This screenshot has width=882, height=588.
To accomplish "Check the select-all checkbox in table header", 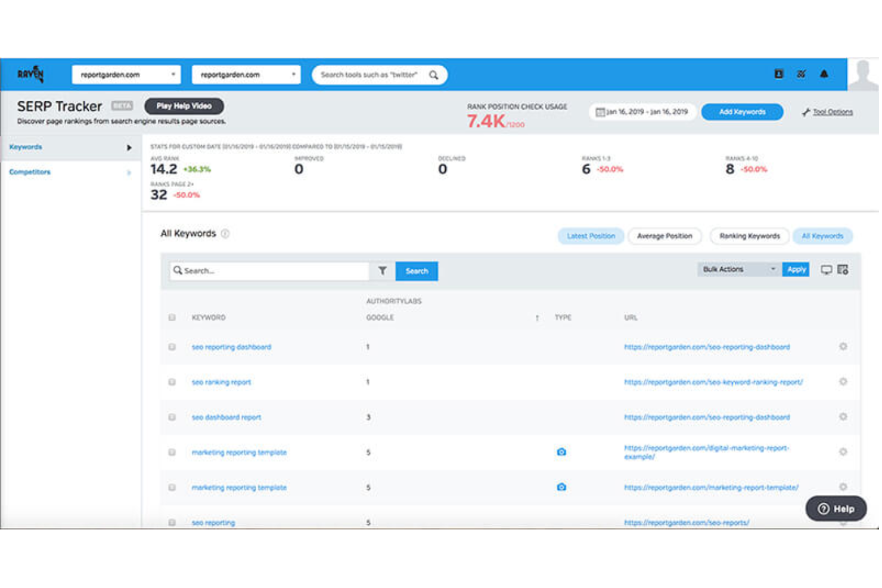I will click(x=172, y=318).
